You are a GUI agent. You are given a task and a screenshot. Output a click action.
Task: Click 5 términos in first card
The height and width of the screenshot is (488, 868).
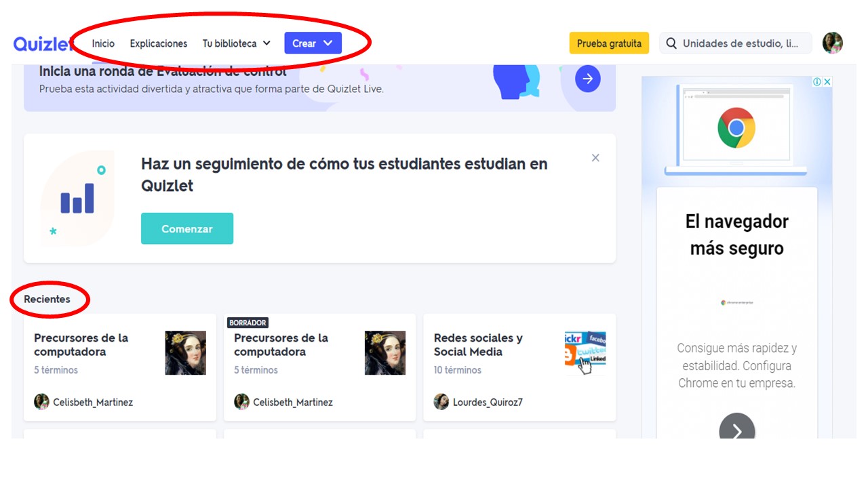click(x=56, y=370)
